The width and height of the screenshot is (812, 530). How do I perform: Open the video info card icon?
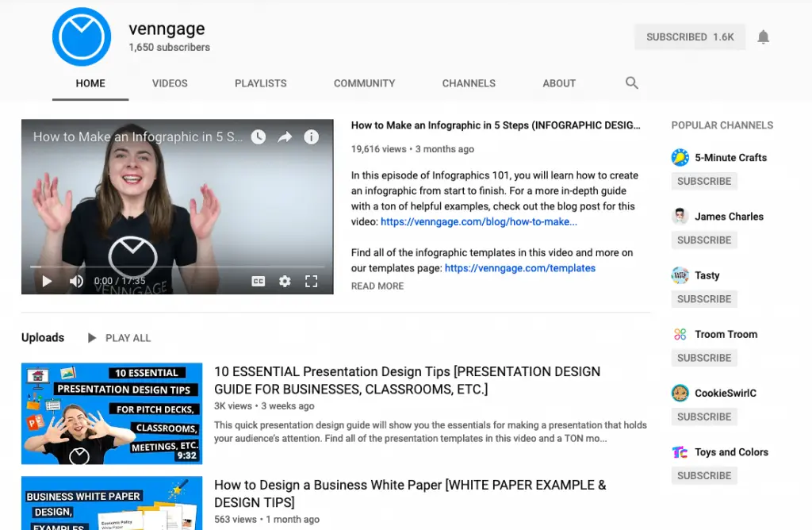311,136
